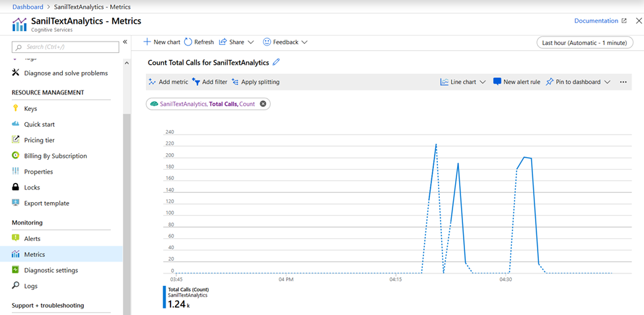Click the Diagnostic settings green icon
The image size is (644, 315).
click(x=16, y=270)
